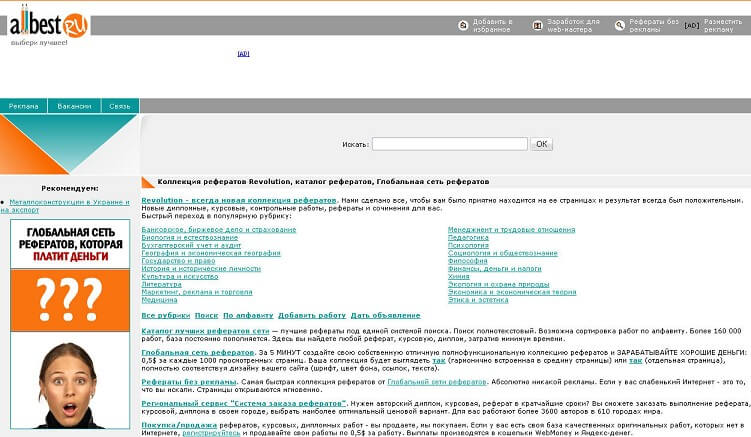This screenshot has width=751, height=437.
Task: Click the surprised woman photo
Action: click(x=70, y=381)
